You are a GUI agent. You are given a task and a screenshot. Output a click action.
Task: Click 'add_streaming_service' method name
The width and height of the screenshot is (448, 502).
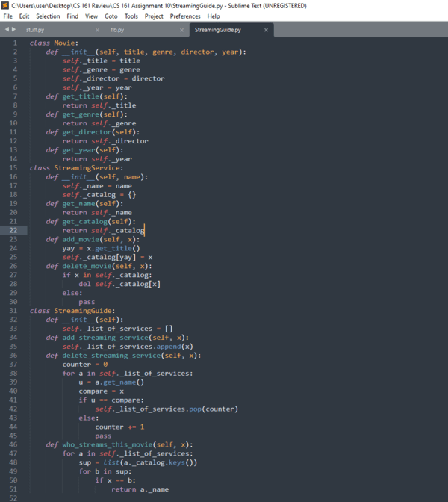(x=105, y=338)
